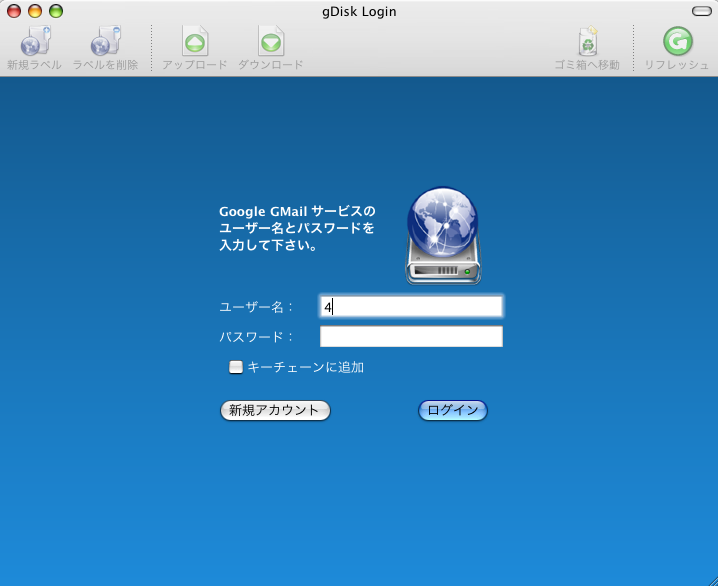Viewport: 718px width, 586px height.
Task: Click the ゴミ箱へ移動 (Move to Trash) icon
Action: coord(588,41)
